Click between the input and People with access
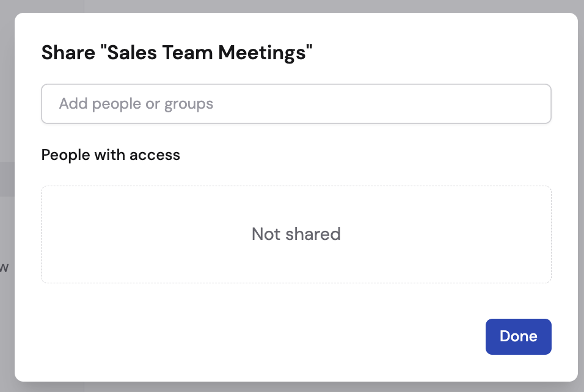This screenshot has height=392, width=584. [296, 134]
